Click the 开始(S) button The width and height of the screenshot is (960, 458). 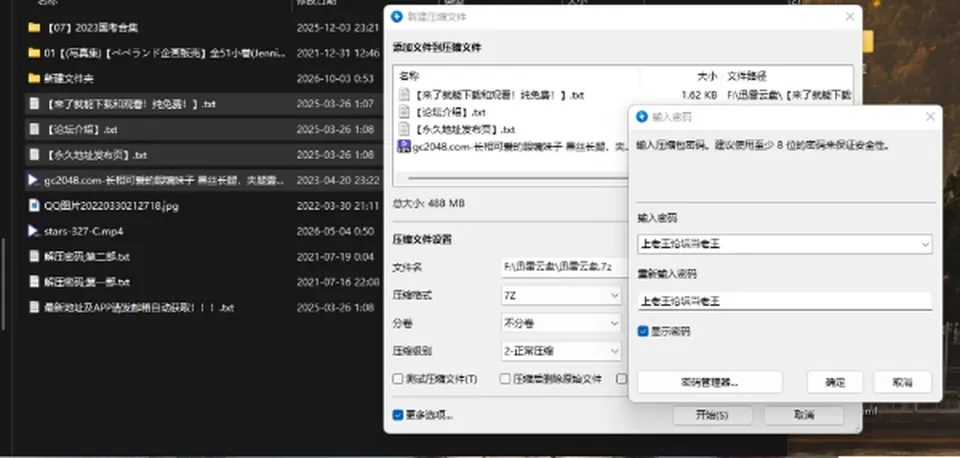(x=712, y=415)
